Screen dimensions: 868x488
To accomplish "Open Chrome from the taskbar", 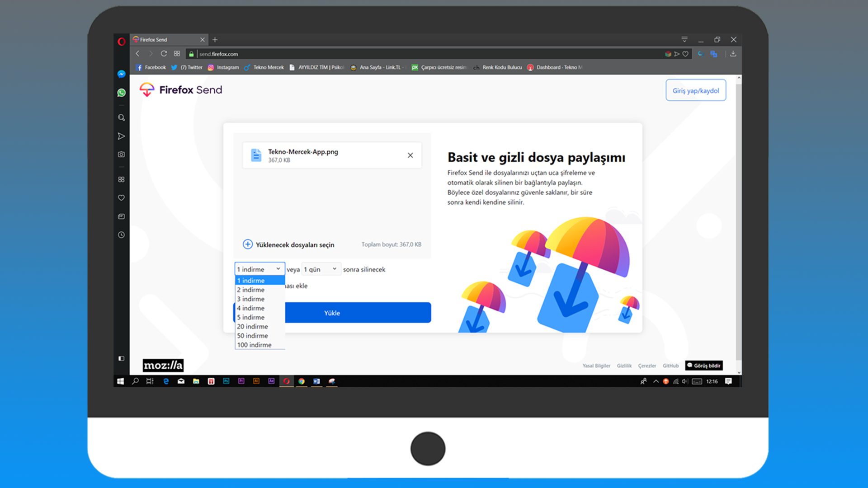I will click(x=302, y=381).
